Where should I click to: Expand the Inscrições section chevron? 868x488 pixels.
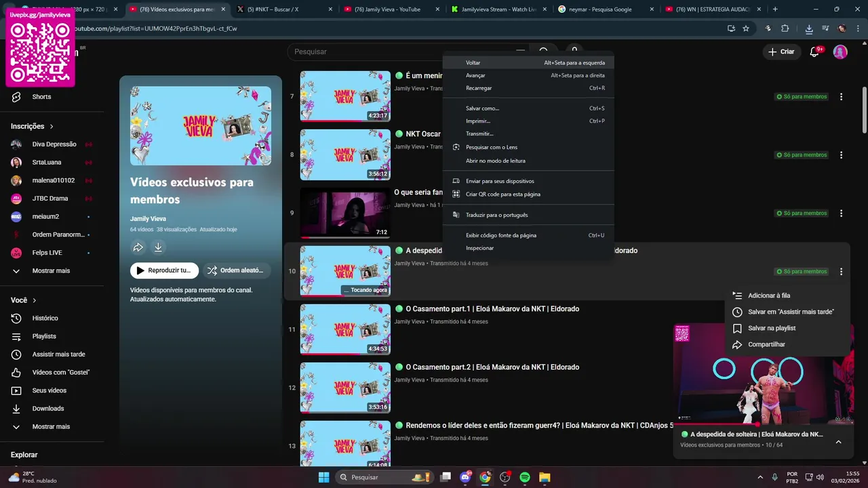(x=52, y=126)
